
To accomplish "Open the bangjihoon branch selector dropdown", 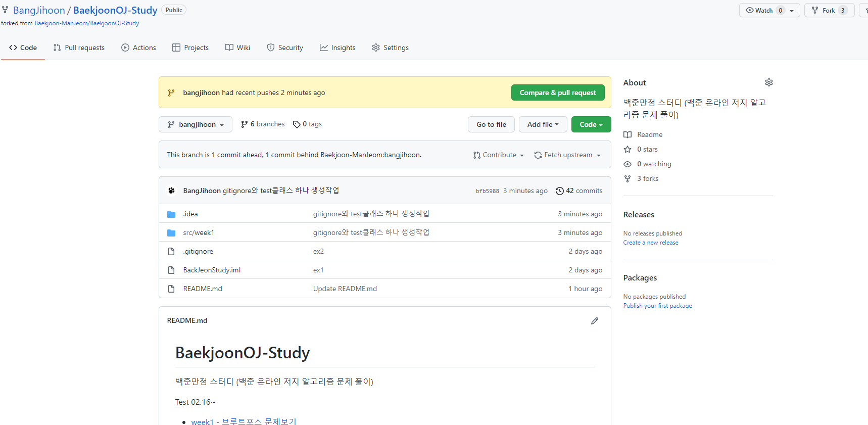I will (x=196, y=124).
